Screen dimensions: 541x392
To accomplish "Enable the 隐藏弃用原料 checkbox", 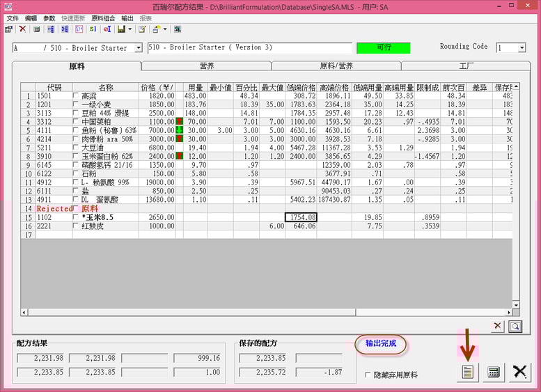I will [368, 375].
